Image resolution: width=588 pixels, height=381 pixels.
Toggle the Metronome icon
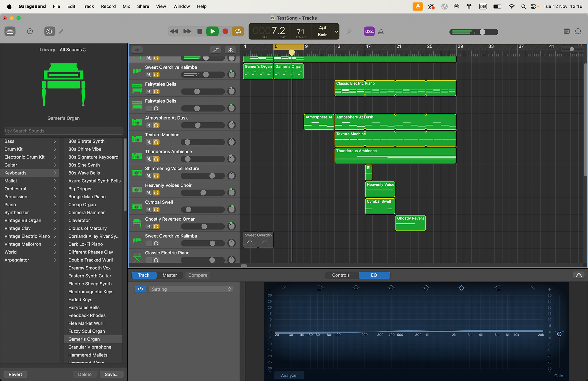381,31
